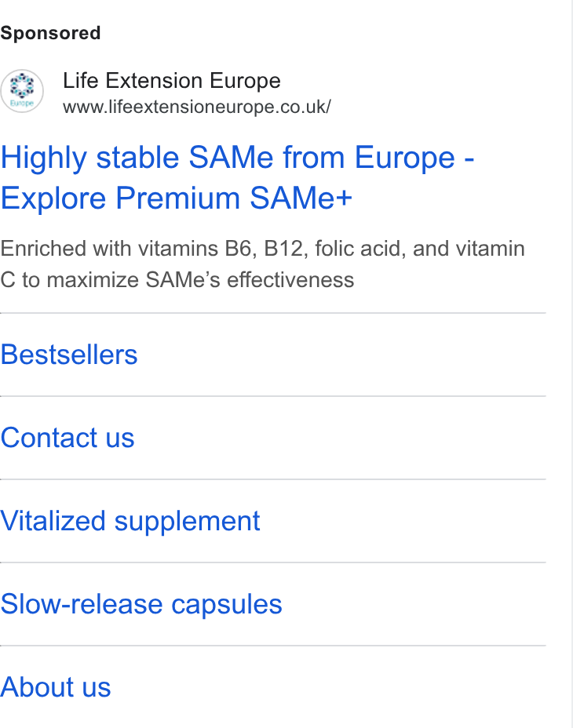Screen dimensions: 573x728
Task: Click the word Europe in the blue headline
Action: tap(405, 158)
